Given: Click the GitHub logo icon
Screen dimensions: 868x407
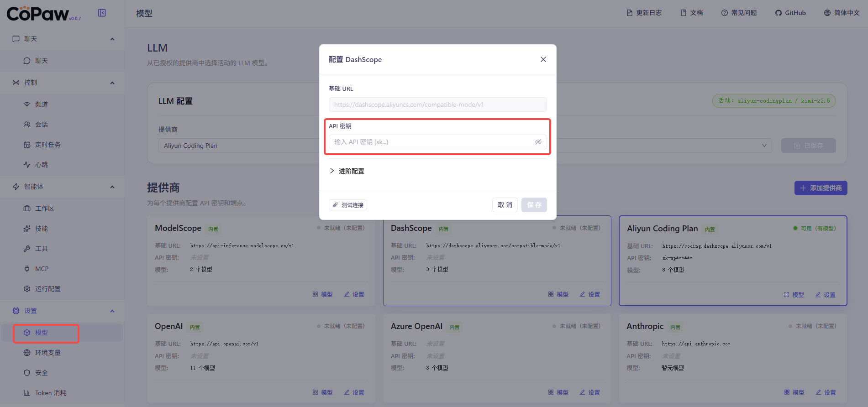Looking at the screenshot, I should 779,13.
